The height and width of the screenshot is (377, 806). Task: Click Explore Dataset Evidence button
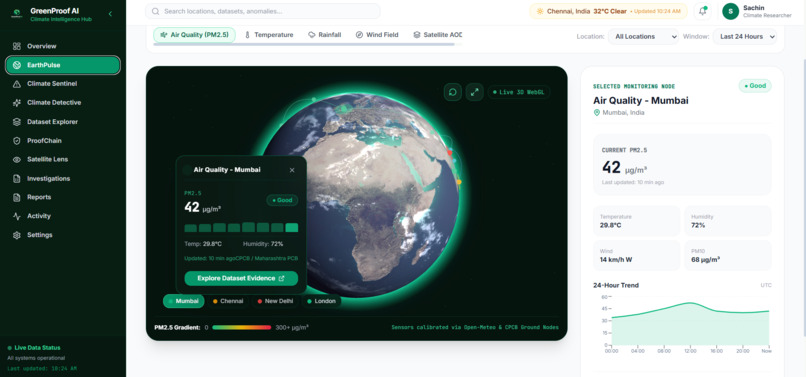coord(241,278)
